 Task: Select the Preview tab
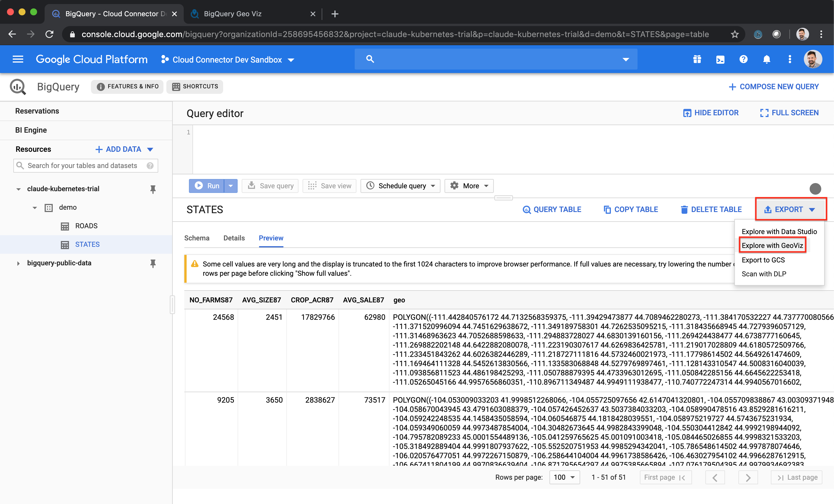(271, 238)
